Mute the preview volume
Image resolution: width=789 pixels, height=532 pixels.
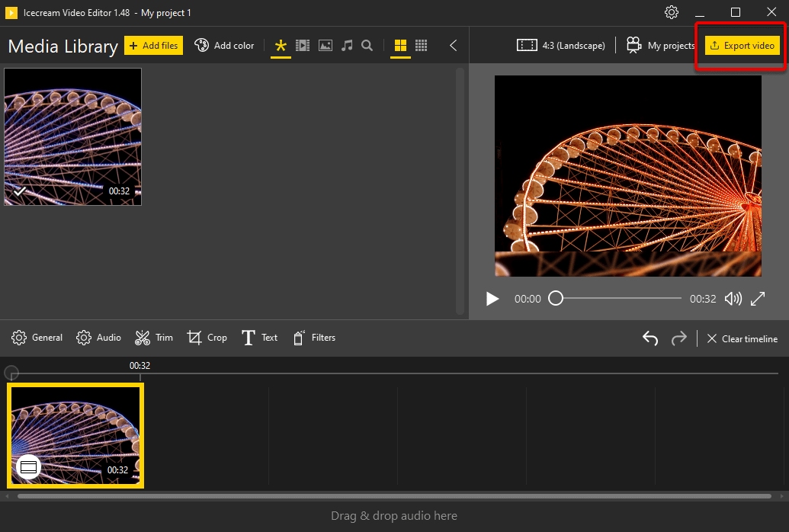[x=733, y=299]
